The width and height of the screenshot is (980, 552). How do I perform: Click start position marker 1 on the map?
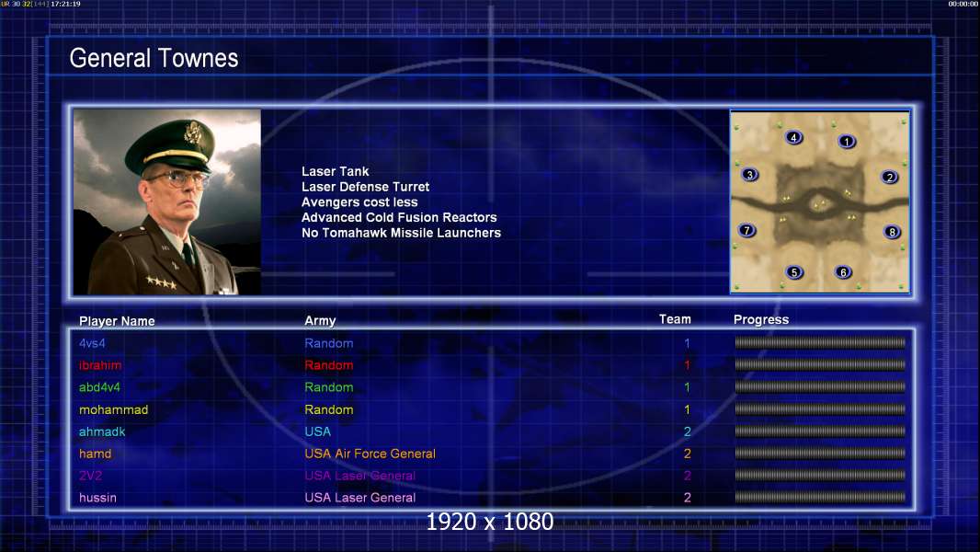[847, 142]
